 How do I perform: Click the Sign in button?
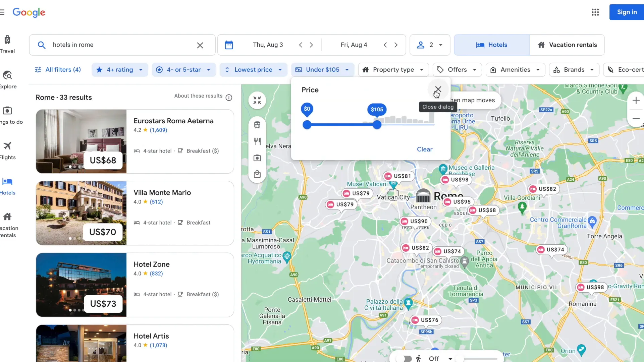coord(627,12)
